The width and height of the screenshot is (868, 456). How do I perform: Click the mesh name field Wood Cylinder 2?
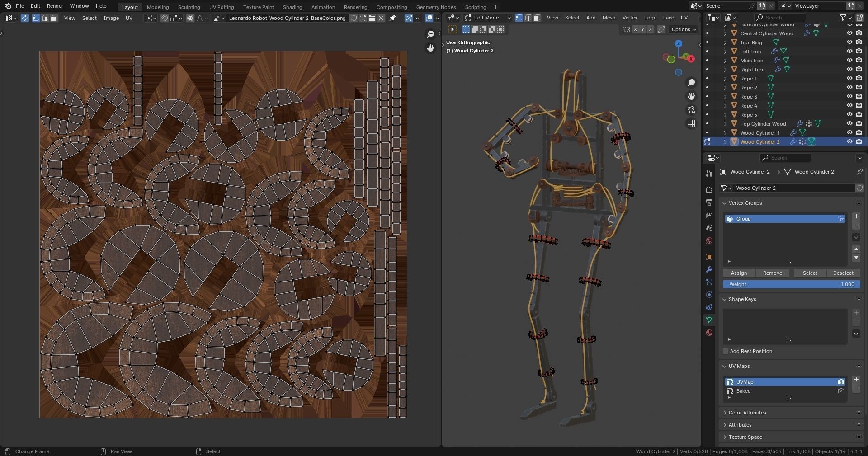(794, 188)
